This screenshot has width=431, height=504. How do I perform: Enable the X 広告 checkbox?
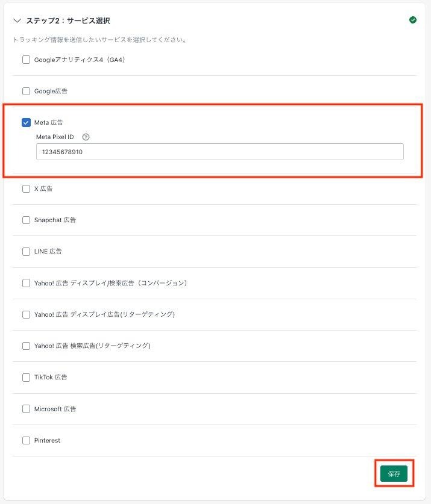tap(26, 188)
